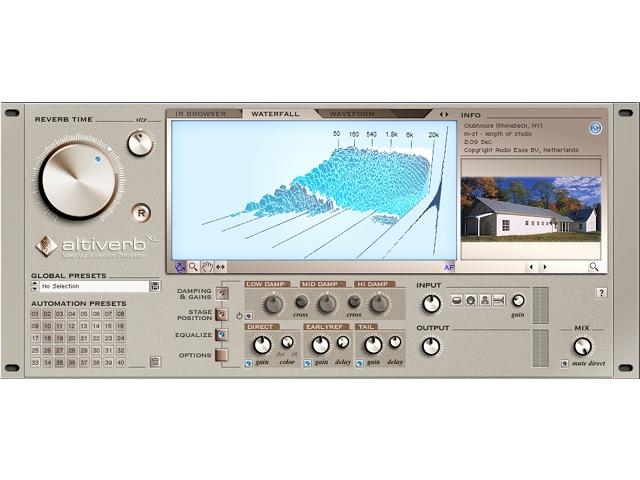The height and width of the screenshot is (480, 640).
Task: Select automation preset 01
Action: (36, 314)
